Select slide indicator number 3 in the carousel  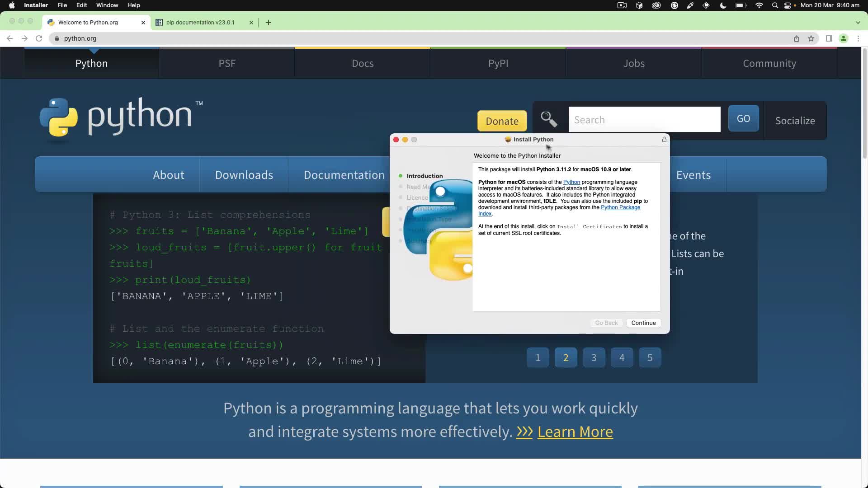tap(594, 357)
